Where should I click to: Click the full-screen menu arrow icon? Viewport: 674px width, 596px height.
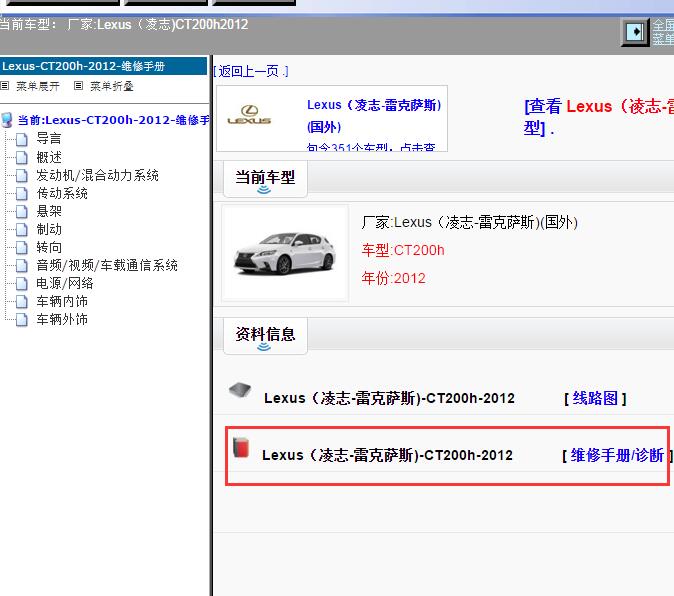tap(635, 31)
